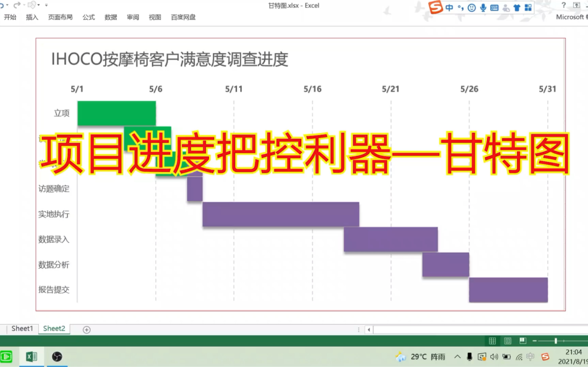Select the purple 数据分析 bar

coord(446,264)
